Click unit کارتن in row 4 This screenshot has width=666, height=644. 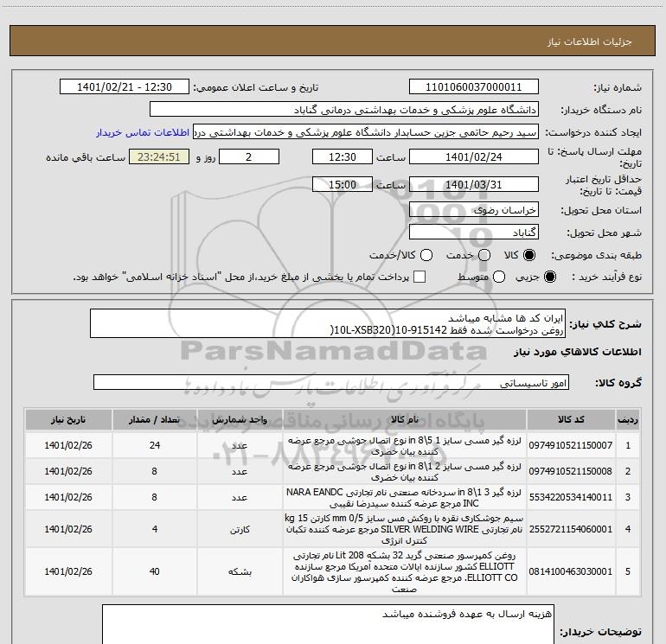[240, 529]
